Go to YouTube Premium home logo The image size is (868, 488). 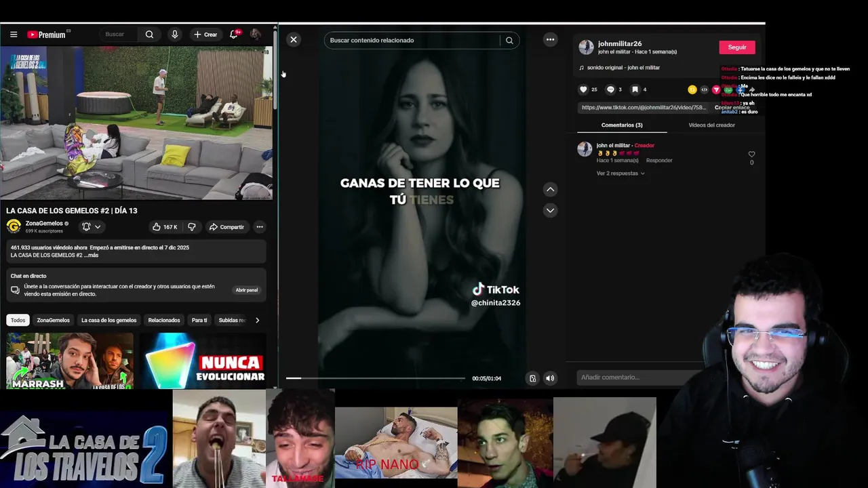pos(46,35)
